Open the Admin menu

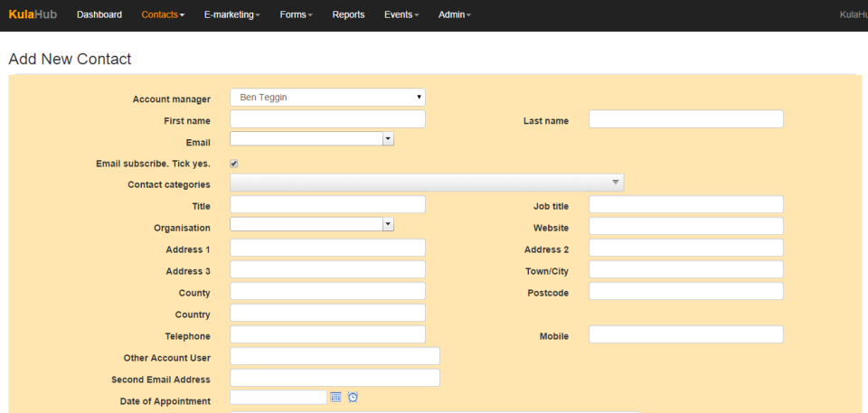coord(455,15)
